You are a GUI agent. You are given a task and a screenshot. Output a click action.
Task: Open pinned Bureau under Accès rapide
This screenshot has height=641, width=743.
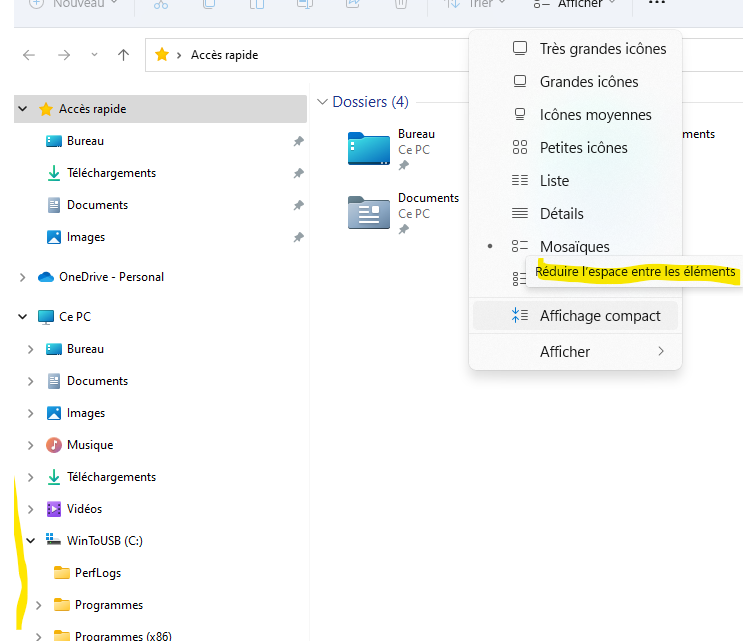[85, 141]
